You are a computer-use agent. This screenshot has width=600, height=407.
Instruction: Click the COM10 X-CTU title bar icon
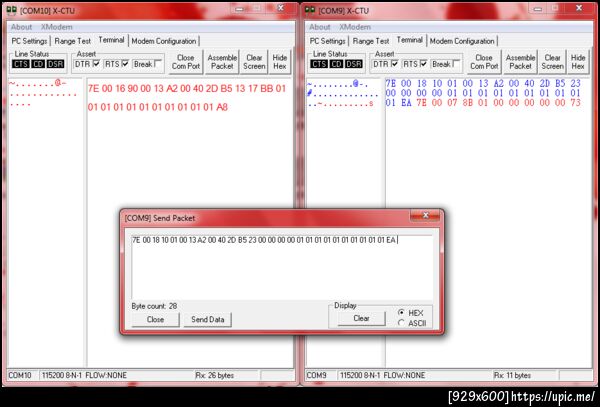pyautogui.click(x=11, y=10)
